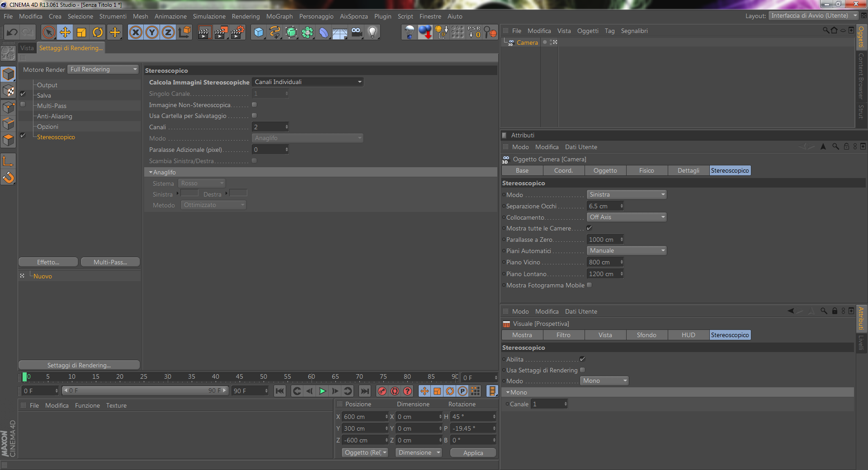Screen dimensions: 868x470
Task: Enable Mostra Fotogramma Mobile checkbox
Action: point(589,285)
